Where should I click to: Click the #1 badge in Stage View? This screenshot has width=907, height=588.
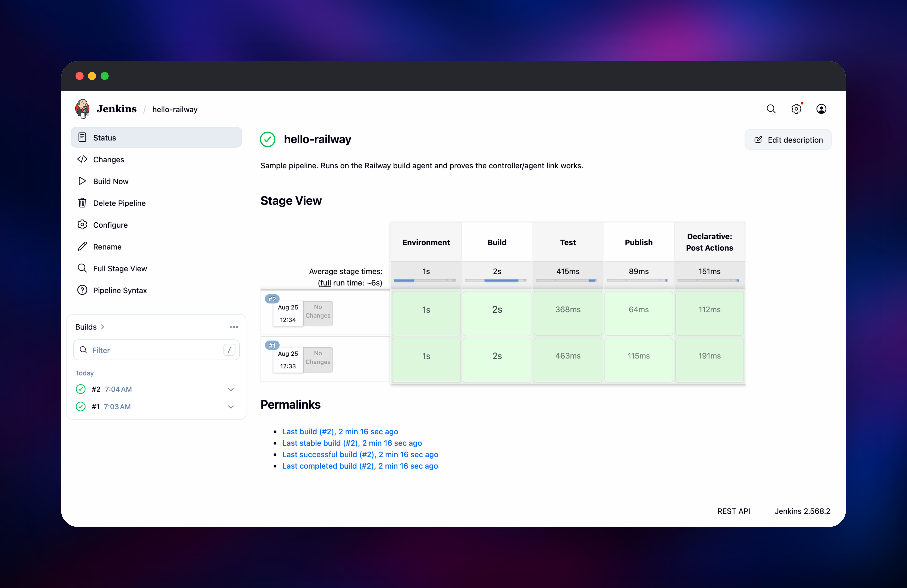(x=272, y=345)
